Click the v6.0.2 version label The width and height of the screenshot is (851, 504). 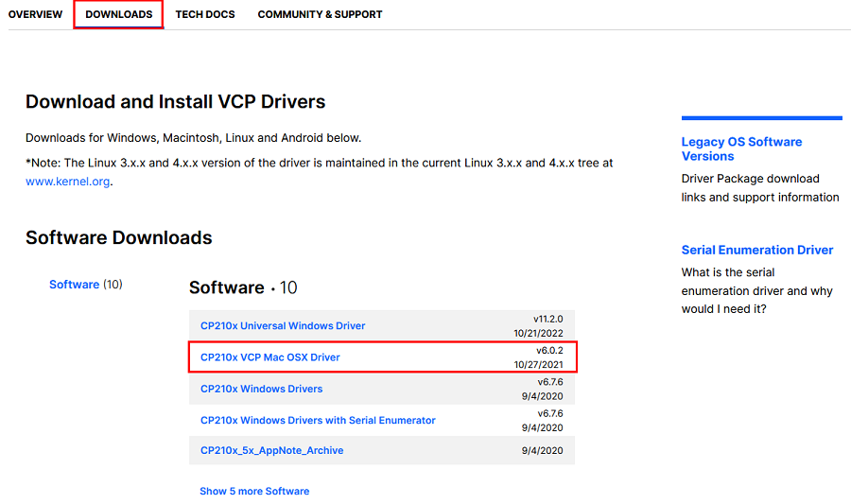point(548,351)
